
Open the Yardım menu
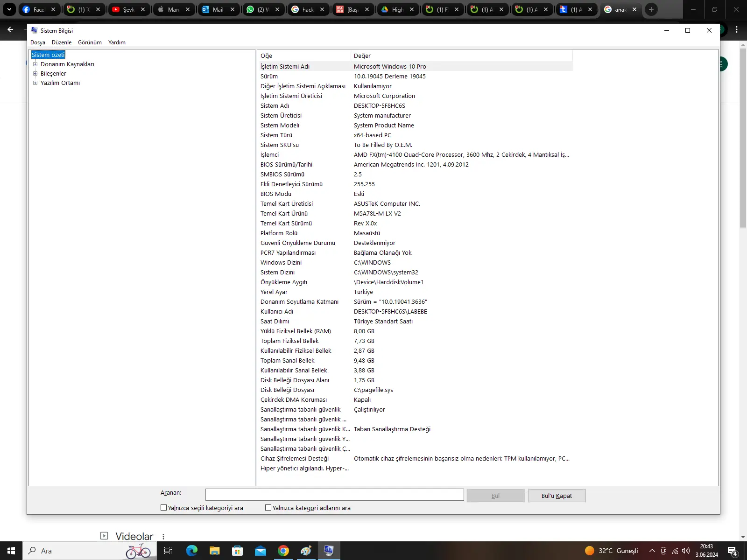[x=117, y=42]
